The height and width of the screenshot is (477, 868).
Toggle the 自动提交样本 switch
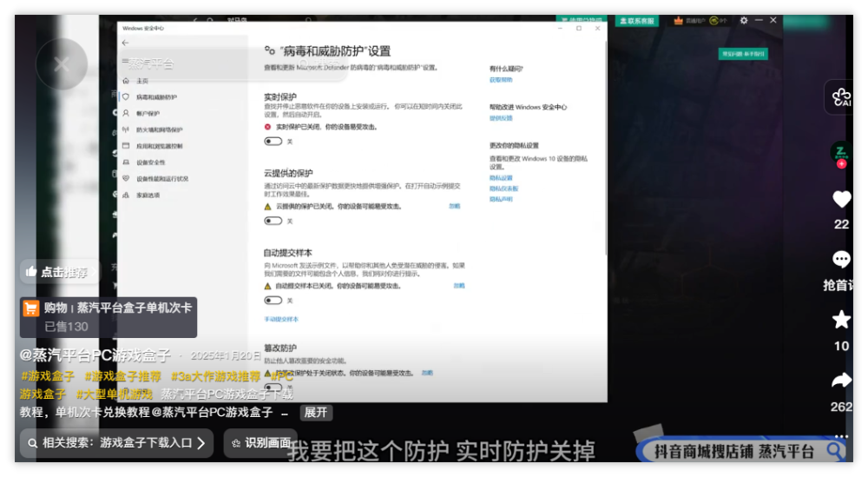(273, 301)
